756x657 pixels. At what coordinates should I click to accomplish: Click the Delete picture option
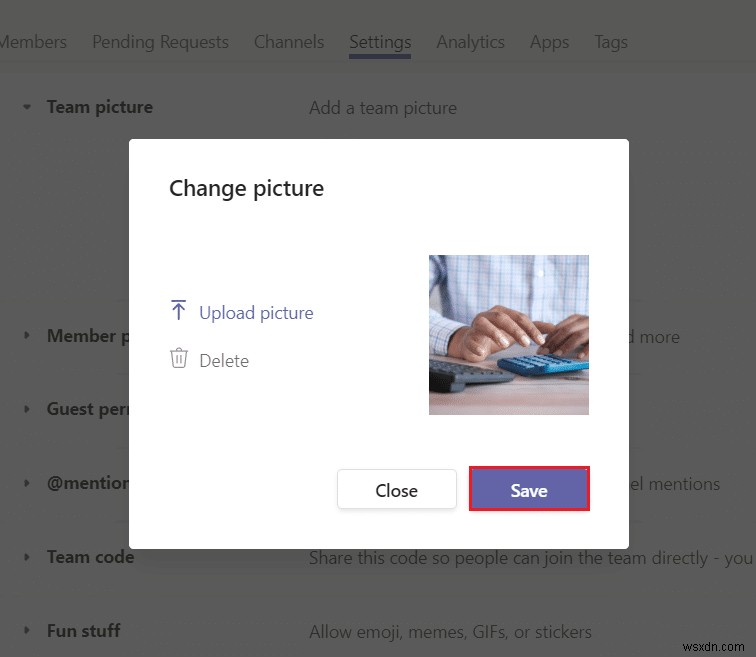pos(224,361)
